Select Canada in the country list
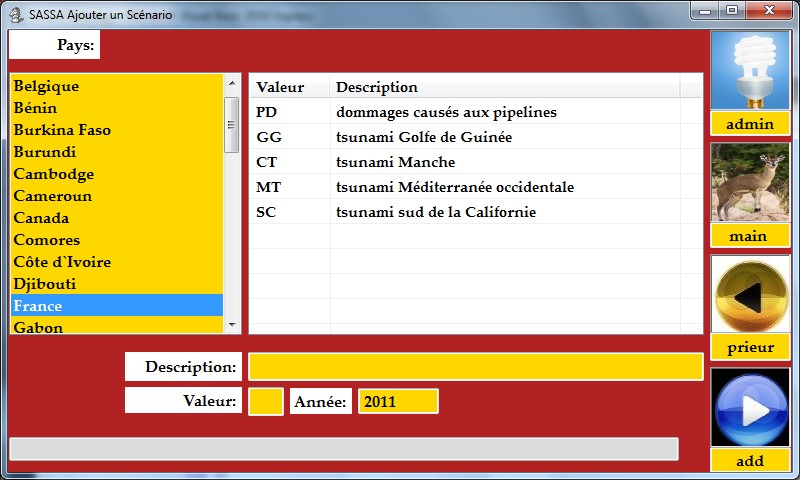The width and height of the screenshot is (800, 480). pos(116,218)
